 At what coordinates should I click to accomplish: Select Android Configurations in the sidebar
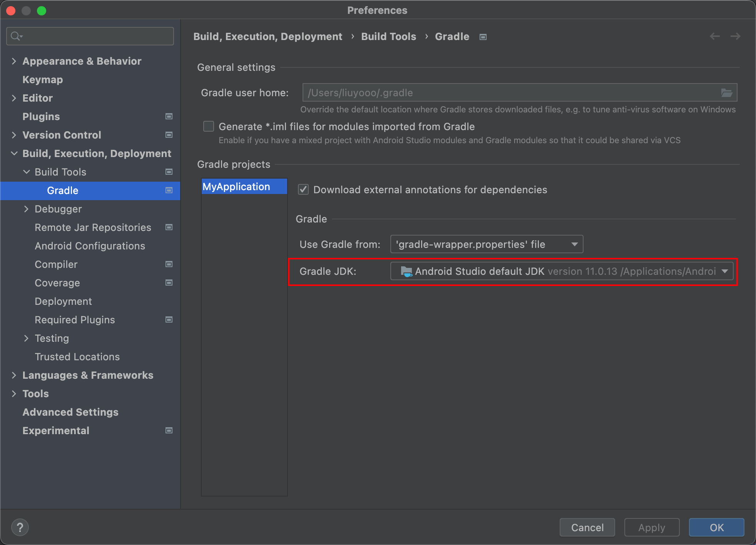pyautogui.click(x=90, y=246)
